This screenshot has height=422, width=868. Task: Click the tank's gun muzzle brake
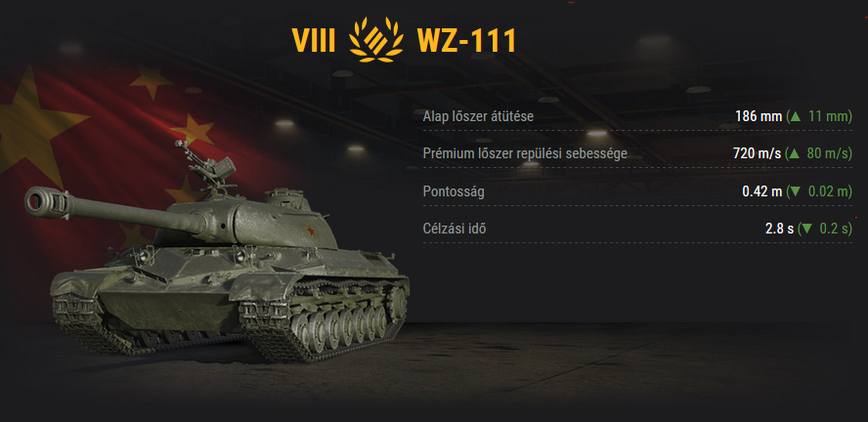coord(47,201)
